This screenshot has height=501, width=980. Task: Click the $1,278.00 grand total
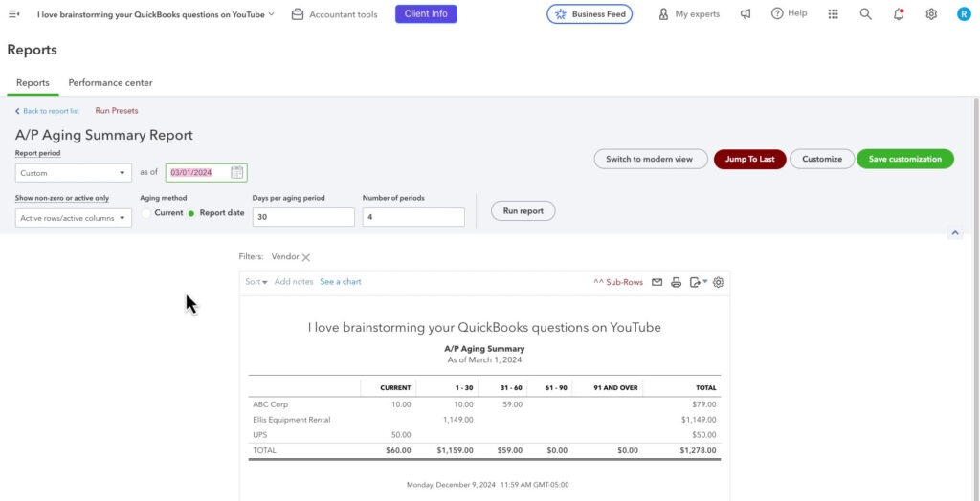click(696, 450)
